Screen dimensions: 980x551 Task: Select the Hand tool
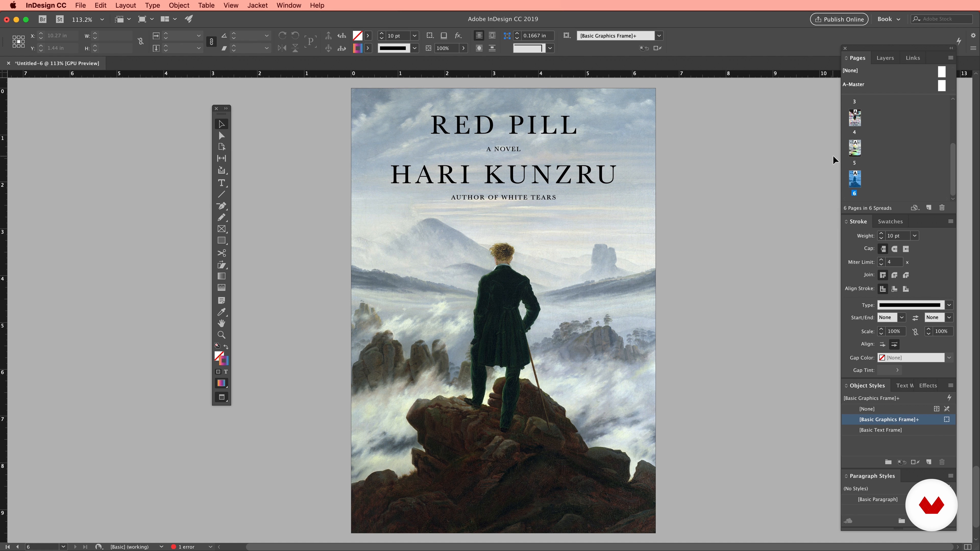[x=222, y=323]
